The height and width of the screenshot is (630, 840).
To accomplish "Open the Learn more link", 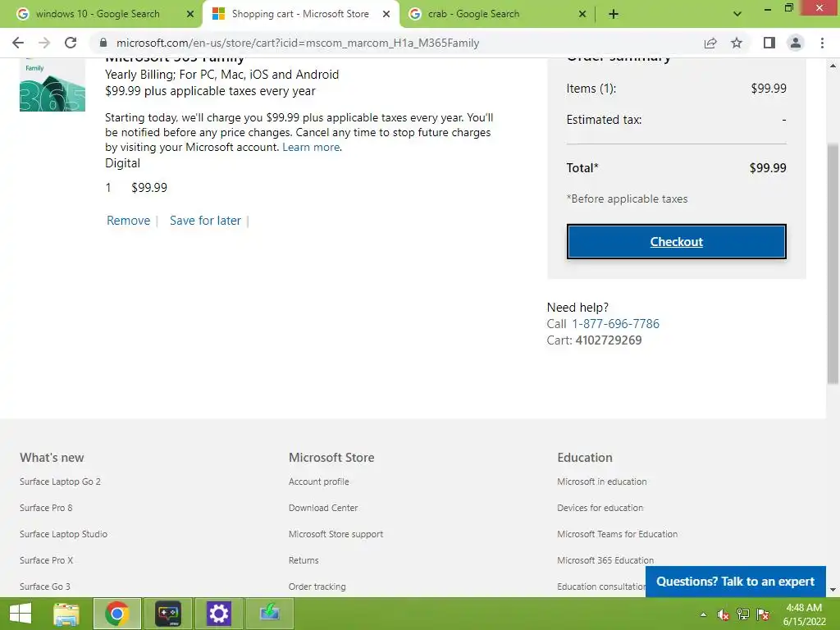I will tap(311, 148).
